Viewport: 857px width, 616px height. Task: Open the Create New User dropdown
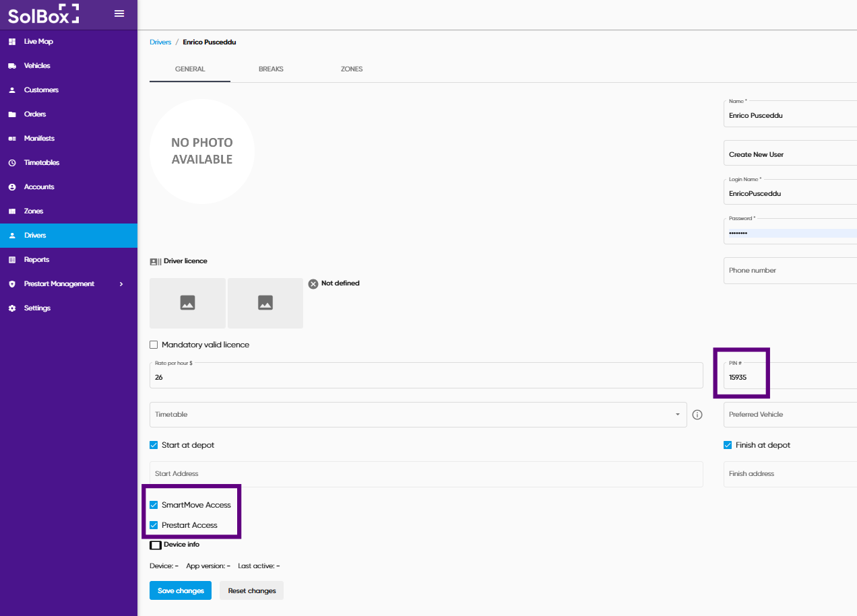point(790,154)
